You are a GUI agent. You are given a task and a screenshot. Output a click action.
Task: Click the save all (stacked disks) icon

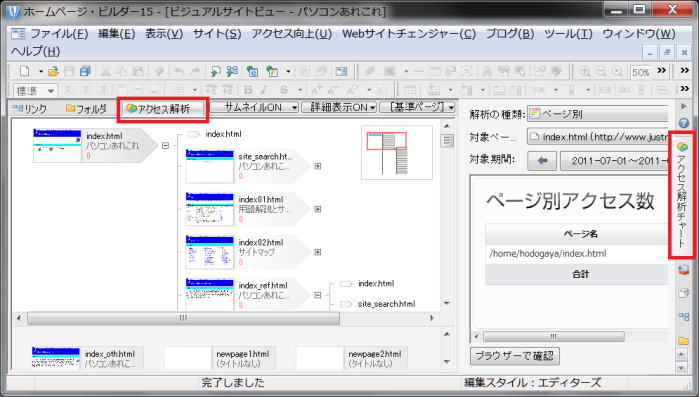[x=85, y=71]
